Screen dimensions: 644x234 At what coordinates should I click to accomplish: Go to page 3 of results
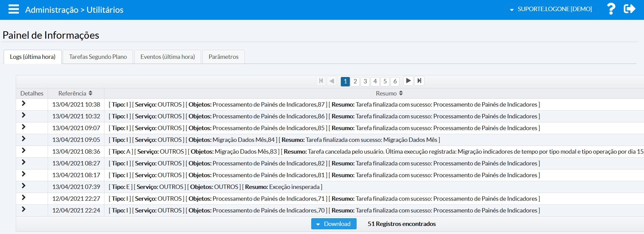pos(365,81)
